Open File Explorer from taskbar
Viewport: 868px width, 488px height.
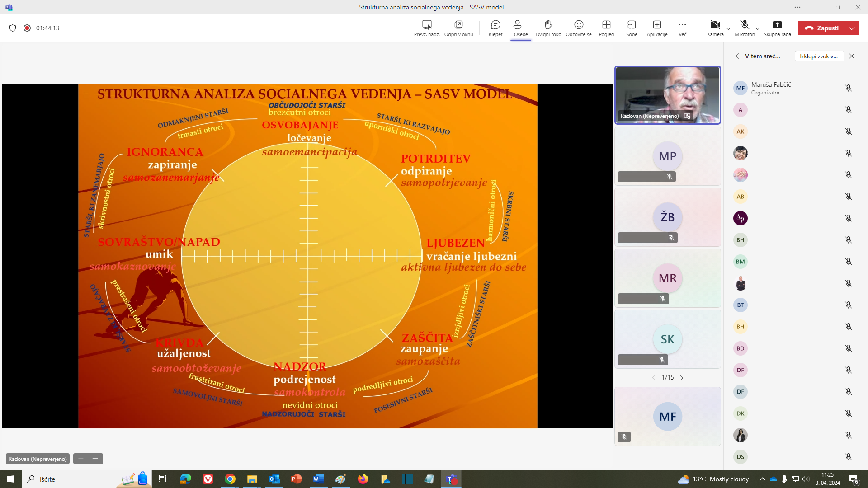point(252,479)
